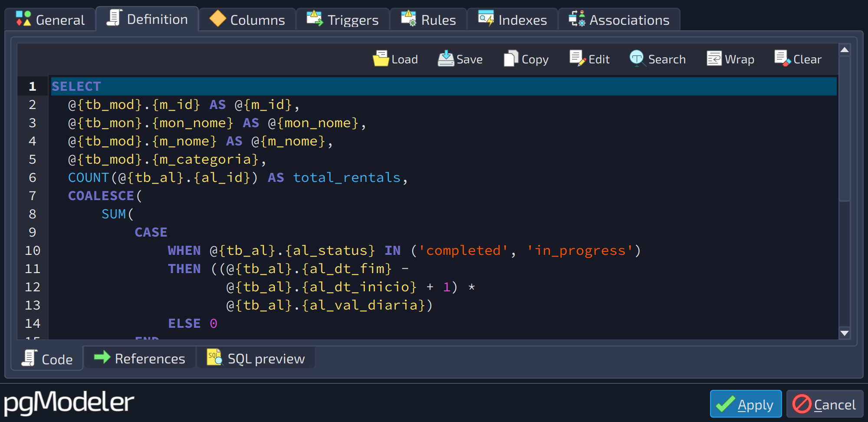
Task: Click the vertical scrollbar thumb
Action: coord(845,128)
